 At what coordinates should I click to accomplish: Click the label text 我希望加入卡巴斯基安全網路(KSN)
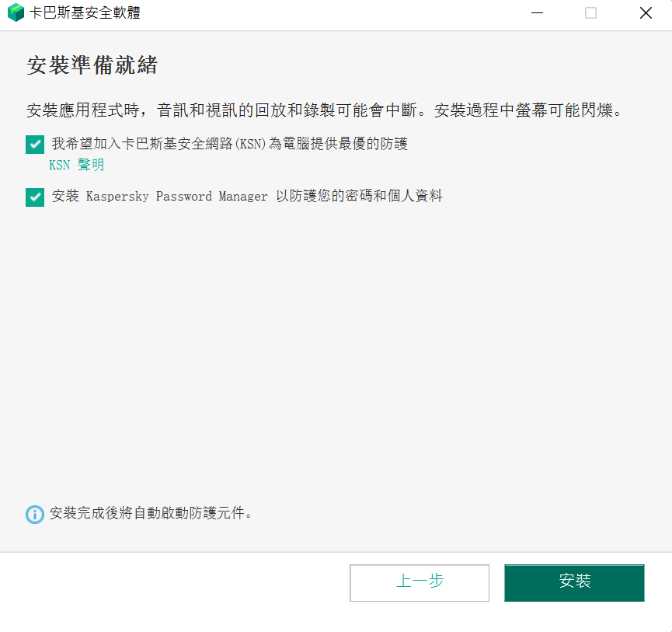pyautogui.click(x=159, y=144)
